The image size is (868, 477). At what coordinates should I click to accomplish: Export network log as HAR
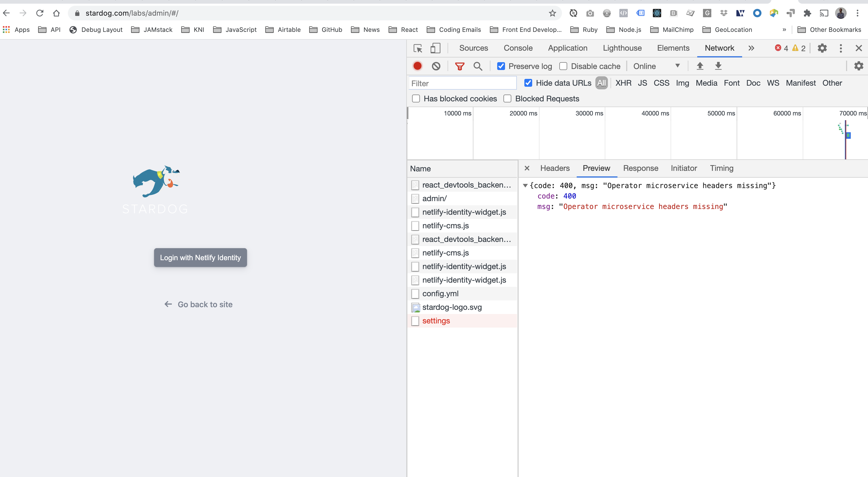(718, 66)
